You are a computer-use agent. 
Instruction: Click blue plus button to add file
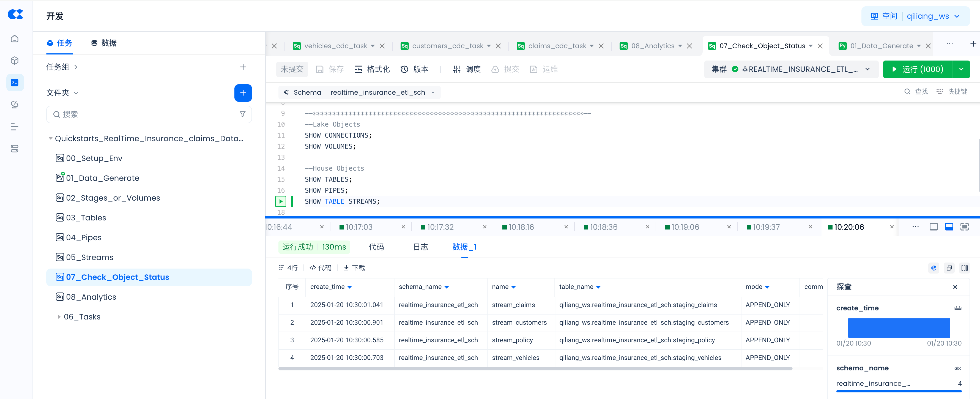pos(243,93)
